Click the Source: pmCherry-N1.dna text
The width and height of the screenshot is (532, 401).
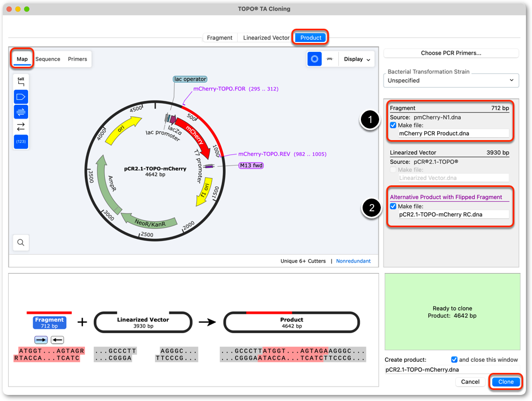(425, 117)
